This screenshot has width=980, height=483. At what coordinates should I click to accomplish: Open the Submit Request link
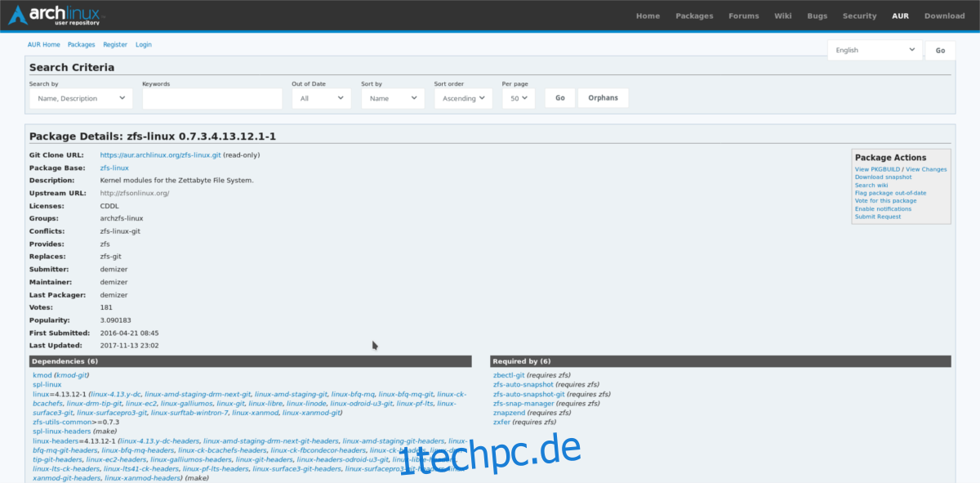[x=878, y=217]
